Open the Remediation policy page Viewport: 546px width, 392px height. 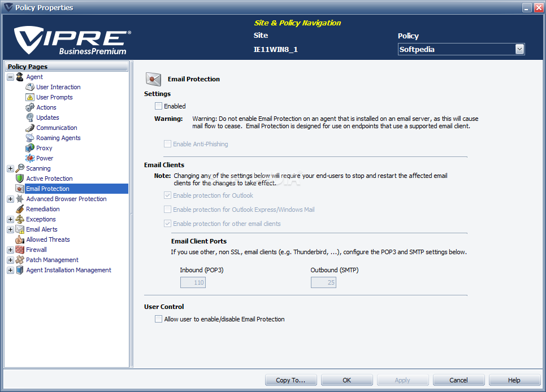click(43, 209)
